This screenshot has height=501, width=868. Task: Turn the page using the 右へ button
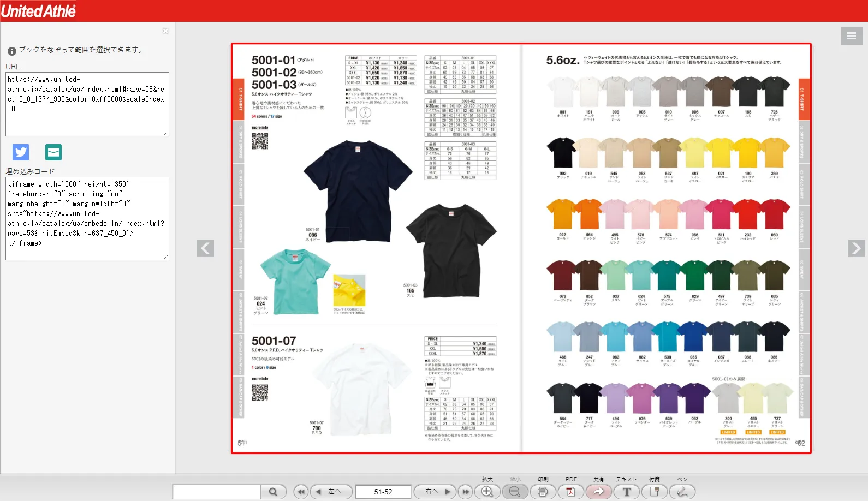[x=436, y=492]
